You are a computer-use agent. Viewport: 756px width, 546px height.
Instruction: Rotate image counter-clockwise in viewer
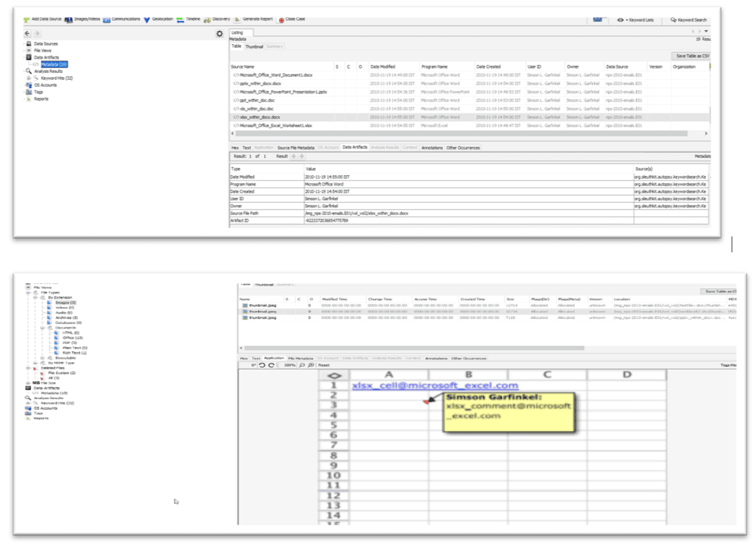(x=262, y=365)
